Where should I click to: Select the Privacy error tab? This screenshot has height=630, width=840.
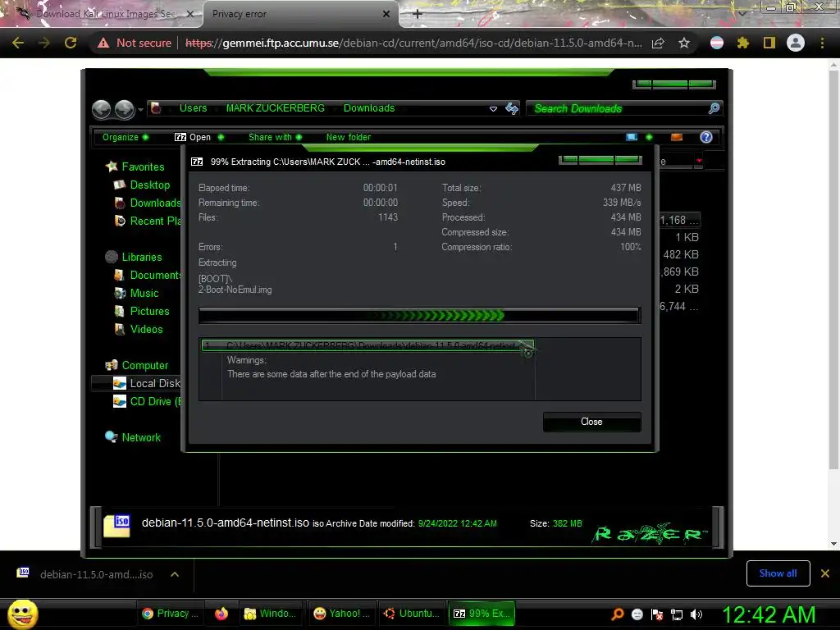click(301, 14)
